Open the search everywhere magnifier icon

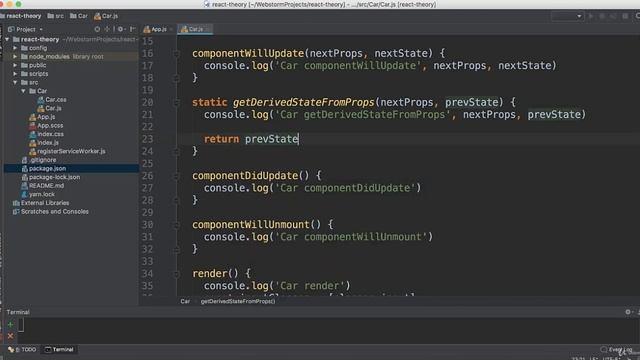point(637,16)
